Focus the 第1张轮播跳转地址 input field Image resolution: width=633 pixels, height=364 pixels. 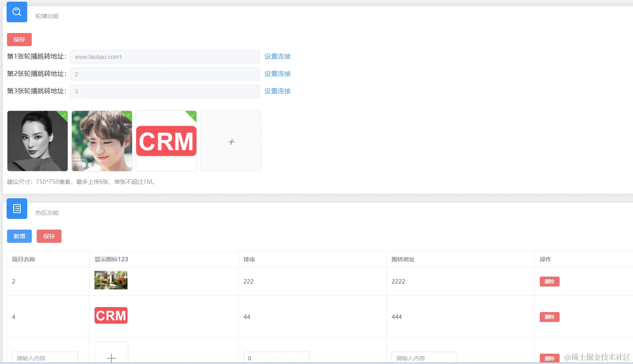(x=165, y=57)
